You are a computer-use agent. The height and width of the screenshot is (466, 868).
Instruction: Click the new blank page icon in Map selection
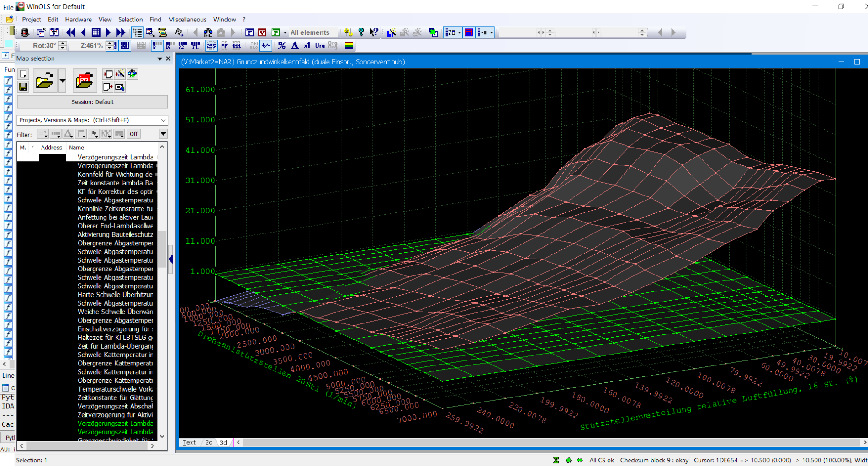pos(23,74)
